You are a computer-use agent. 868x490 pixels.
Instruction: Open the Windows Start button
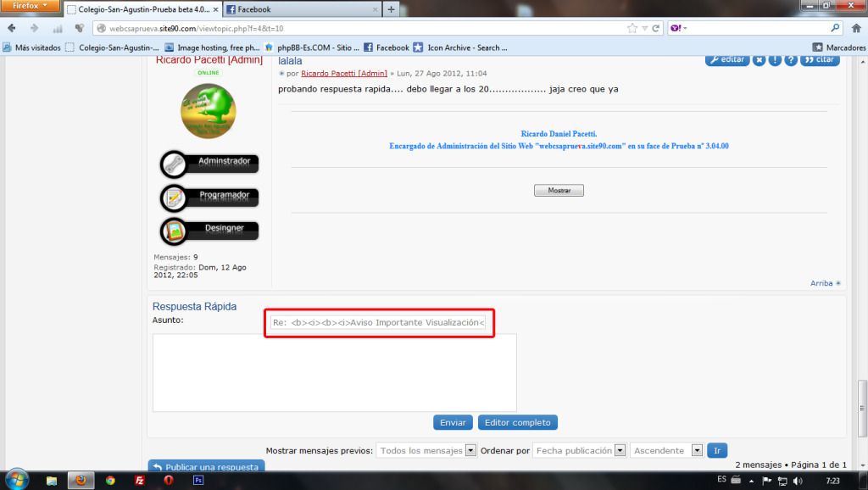[16, 480]
